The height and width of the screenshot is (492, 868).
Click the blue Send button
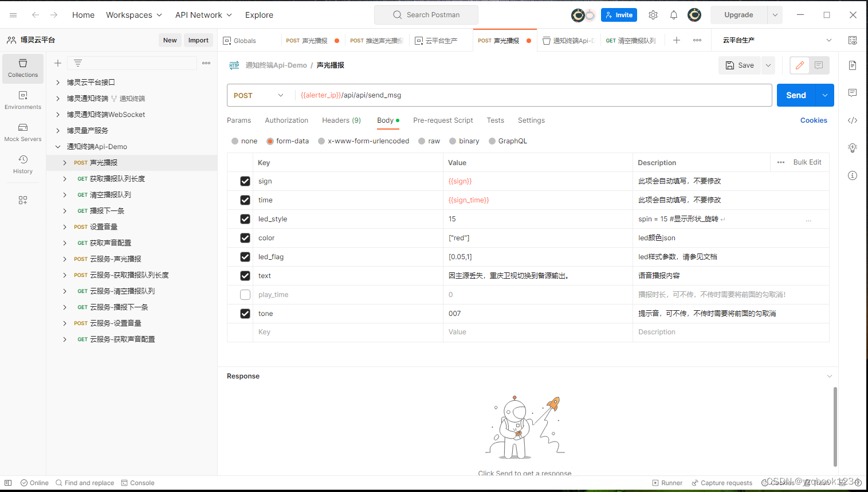click(796, 95)
